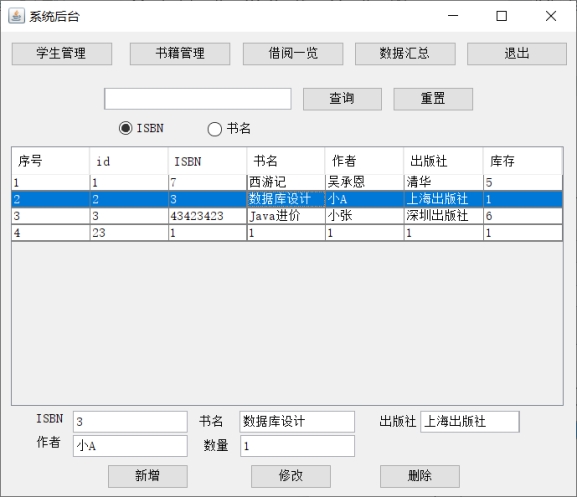Open the 数据汇总 view

tap(405, 54)
